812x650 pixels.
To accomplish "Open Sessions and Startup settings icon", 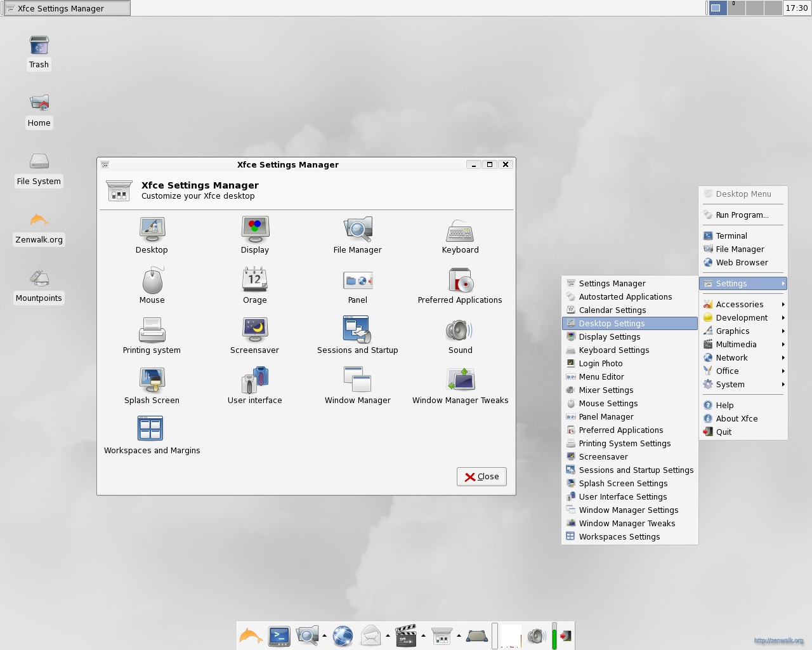I will pos(358,336).
